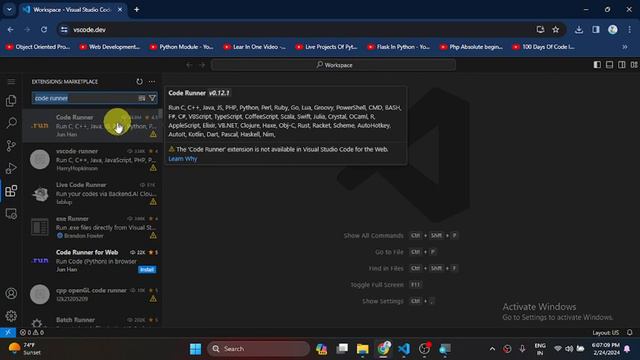Open errors and warnings count in status bar
Screen dimensions: 640x360
[x=31, y=332]
